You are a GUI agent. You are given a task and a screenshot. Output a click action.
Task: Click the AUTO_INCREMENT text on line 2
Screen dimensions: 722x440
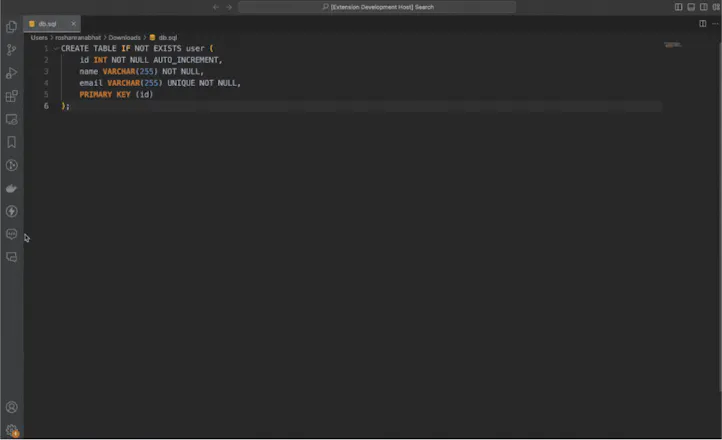tap(186, 60)
